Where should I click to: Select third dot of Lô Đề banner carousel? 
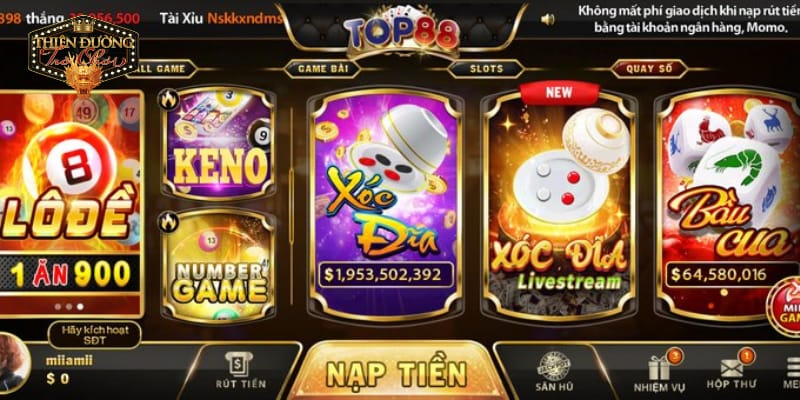[x=81, y=307]
